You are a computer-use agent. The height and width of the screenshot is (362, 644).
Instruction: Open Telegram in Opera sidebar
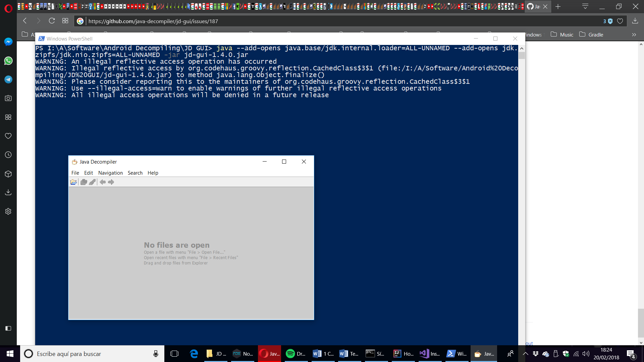coord(8,79)
